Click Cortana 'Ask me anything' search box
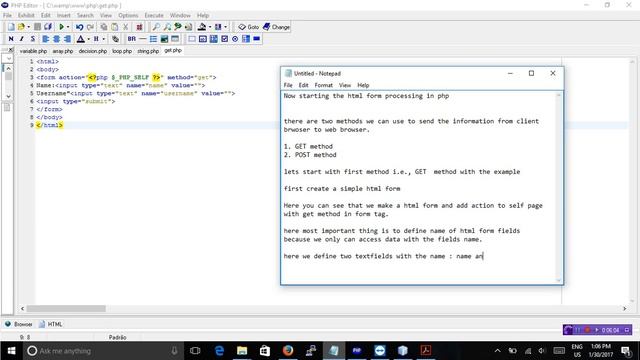 point(102,351)
